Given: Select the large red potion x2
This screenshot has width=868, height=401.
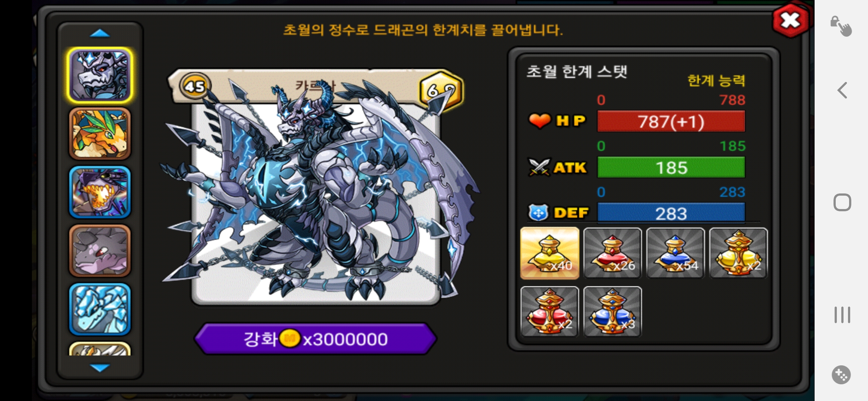Looking at the screenshot, I should pos(549,312).
